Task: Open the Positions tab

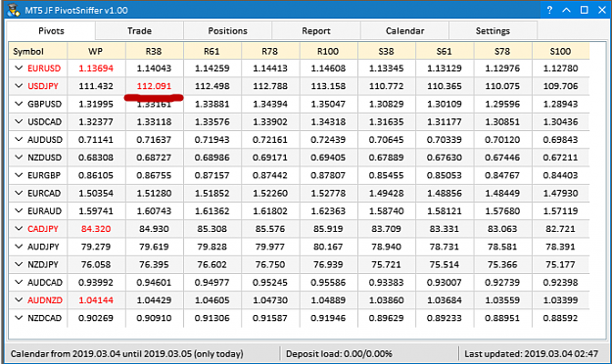Action: point(227,30)
